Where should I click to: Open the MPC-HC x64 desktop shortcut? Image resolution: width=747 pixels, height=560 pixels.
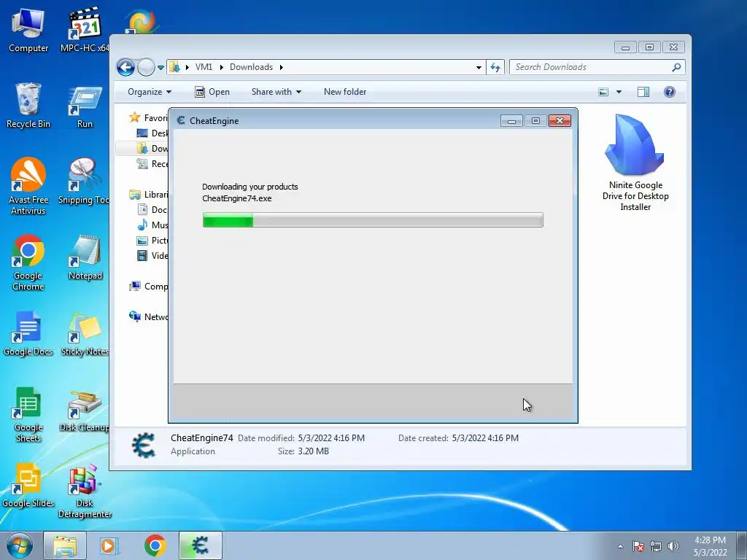85,31
